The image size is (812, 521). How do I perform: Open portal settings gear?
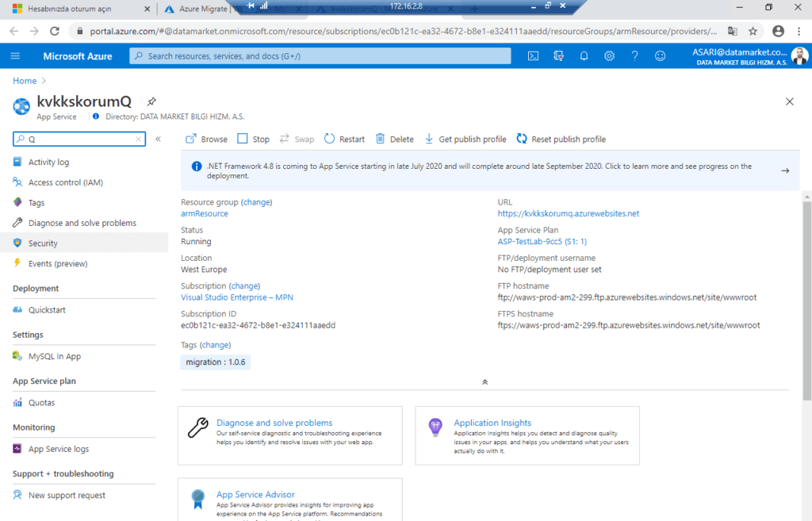point(609,56)
